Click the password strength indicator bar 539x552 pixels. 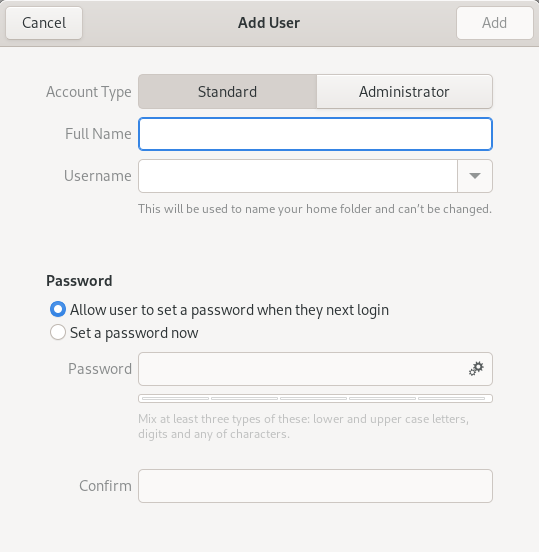tap(315, 399)
